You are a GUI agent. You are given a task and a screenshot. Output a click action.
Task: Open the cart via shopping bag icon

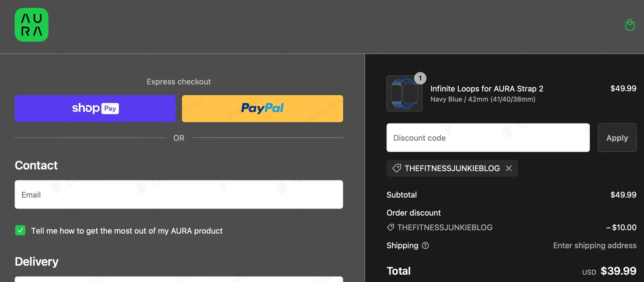pos(630,25)
